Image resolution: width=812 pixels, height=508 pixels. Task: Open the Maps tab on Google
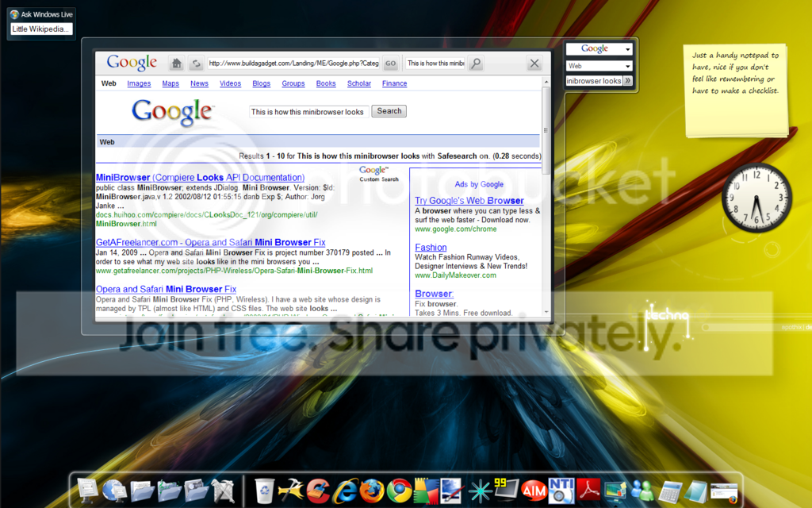click(170, 83)
